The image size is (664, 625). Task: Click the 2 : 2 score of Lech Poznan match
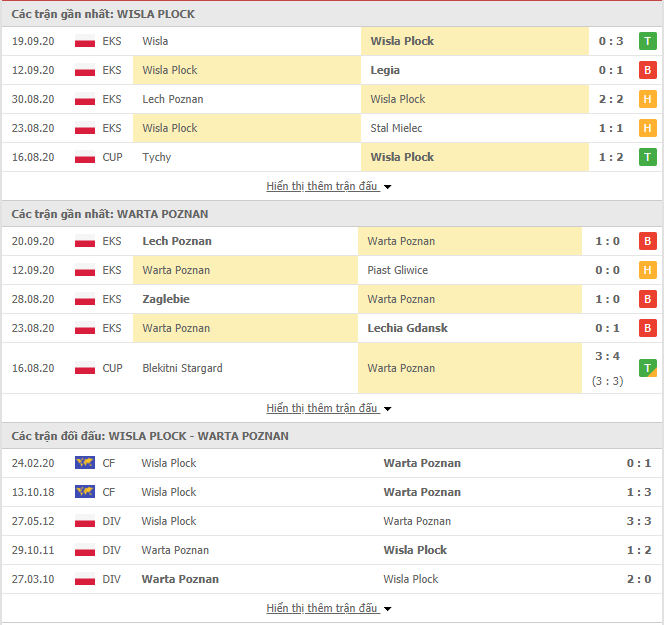[611, 99]
